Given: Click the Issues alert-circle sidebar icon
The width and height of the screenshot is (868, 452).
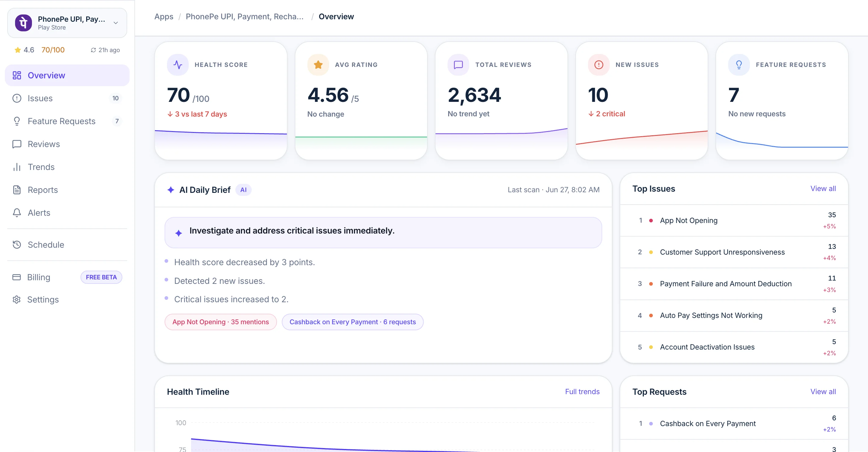Looking at the screenshot, I should (17, 98).
